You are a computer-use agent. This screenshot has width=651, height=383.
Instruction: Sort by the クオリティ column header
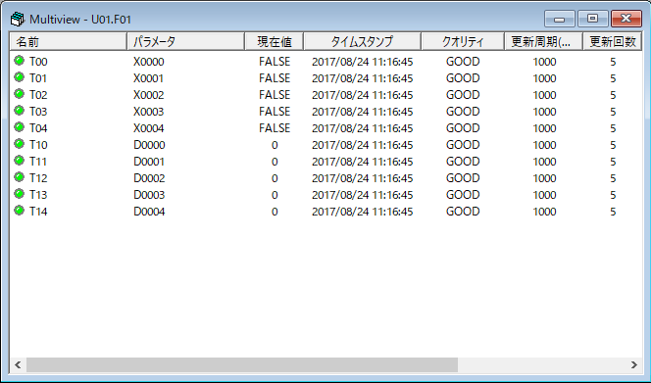click(x=463, y=42)
